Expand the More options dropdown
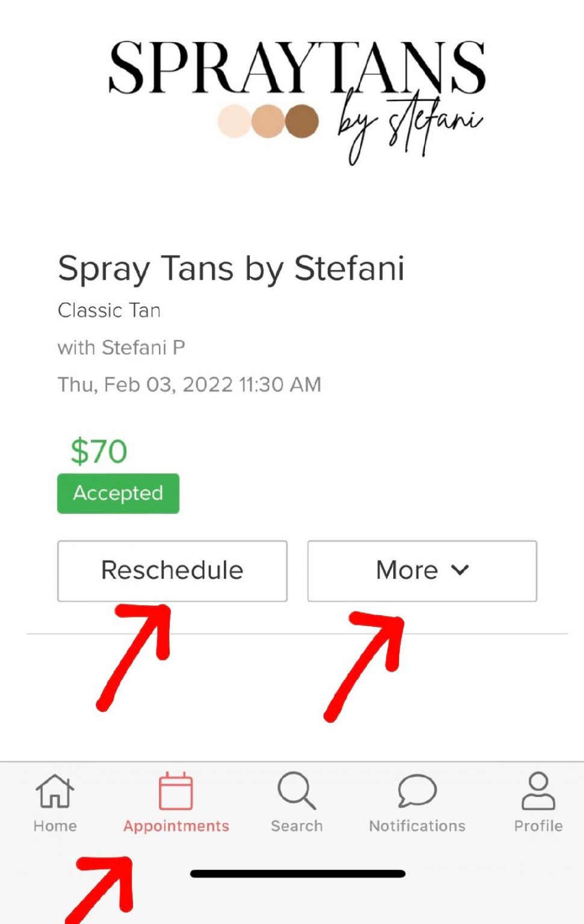 coord(421,570)
